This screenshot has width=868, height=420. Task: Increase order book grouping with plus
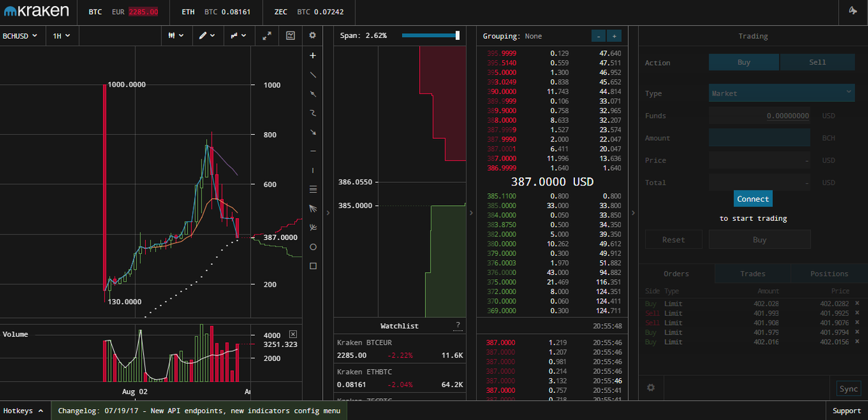614,36
